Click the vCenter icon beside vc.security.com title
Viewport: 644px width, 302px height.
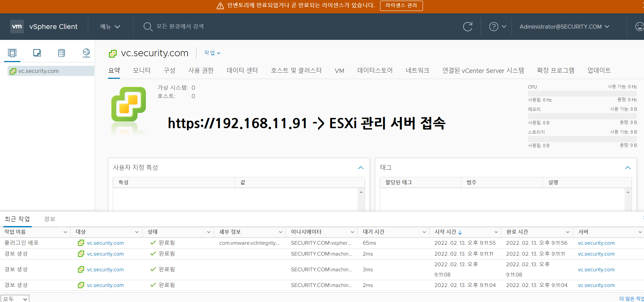click(113, 54)
